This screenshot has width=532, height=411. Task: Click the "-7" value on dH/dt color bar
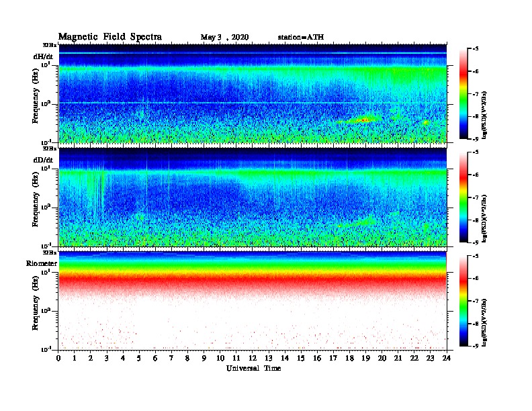click(x=476, y=94)
